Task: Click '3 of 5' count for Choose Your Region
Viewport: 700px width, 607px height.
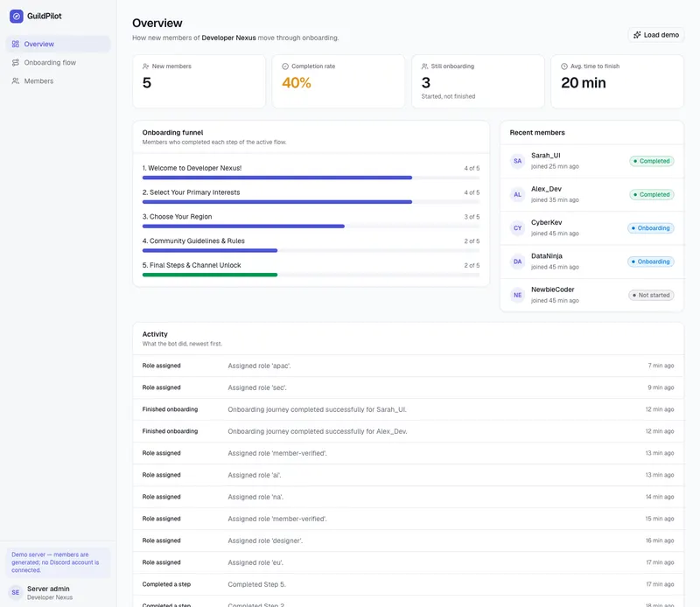Action: pyautogui.click(x=472, y=217)
